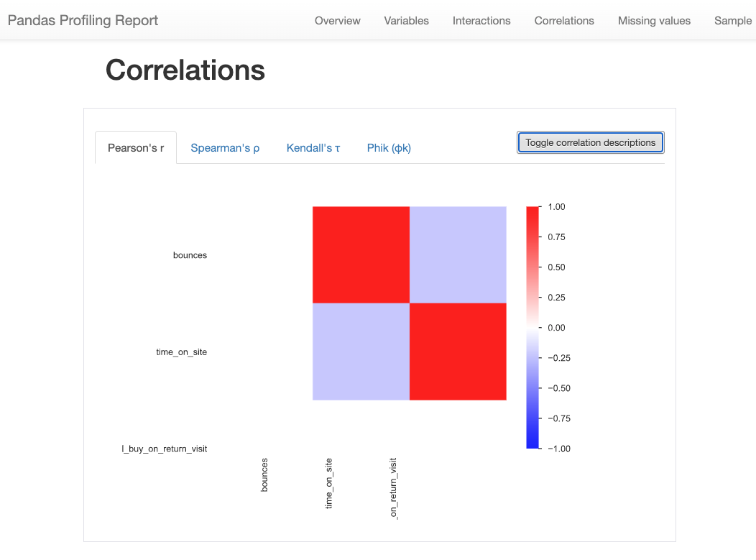Click the red time_on_site-versus-time_on_site heatmap cell
The width and height of the screenshot is (756, 560).
(x=458, y=352)
